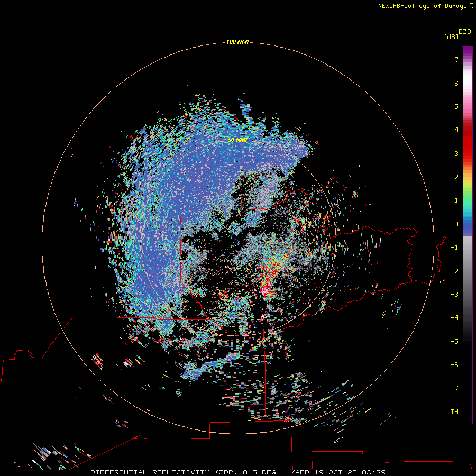
Task: Click the -5 value on color scale
Action: (x=454, y=342)
